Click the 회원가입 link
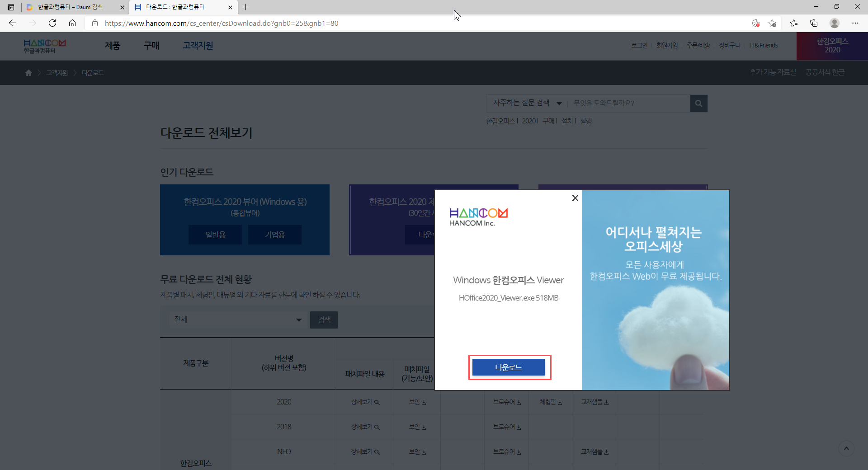868x470 pixels. coord(667,45)
